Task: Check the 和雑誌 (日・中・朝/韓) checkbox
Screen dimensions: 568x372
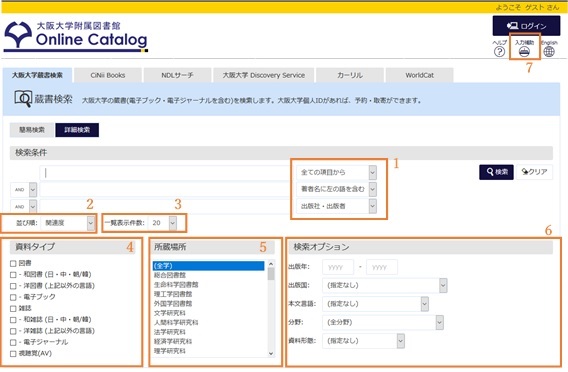Action: [x=13, y=320]
